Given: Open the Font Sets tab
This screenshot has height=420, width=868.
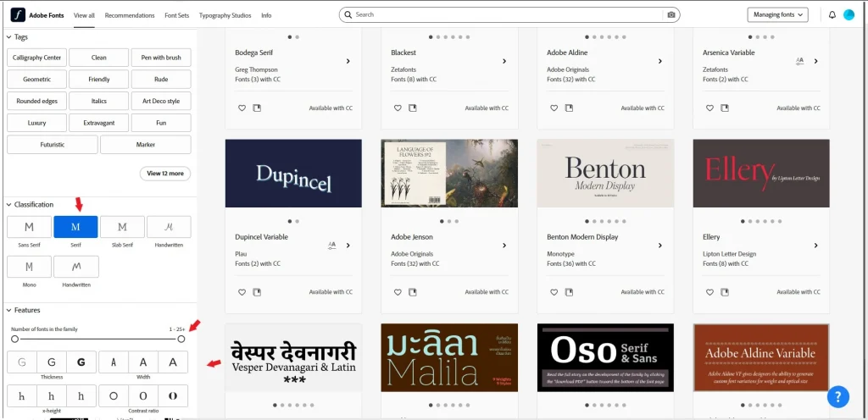Looking at the screenshot, I should [176, 15].
